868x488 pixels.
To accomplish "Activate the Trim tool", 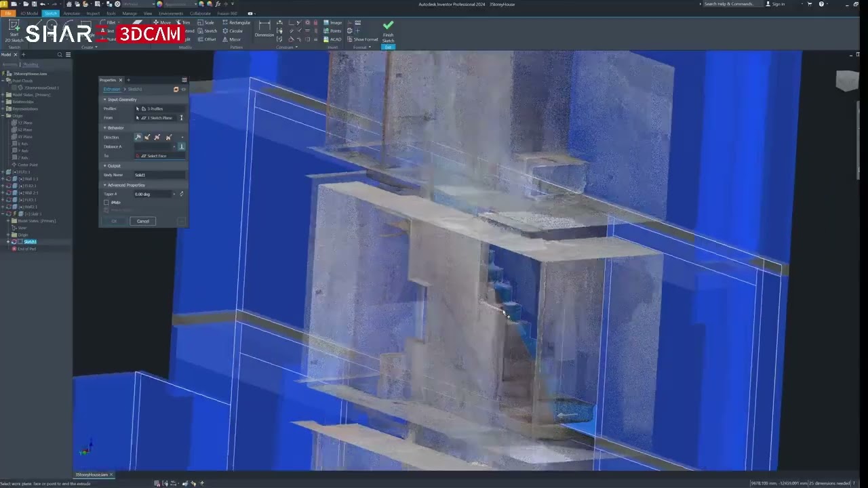I will (183, 22).
